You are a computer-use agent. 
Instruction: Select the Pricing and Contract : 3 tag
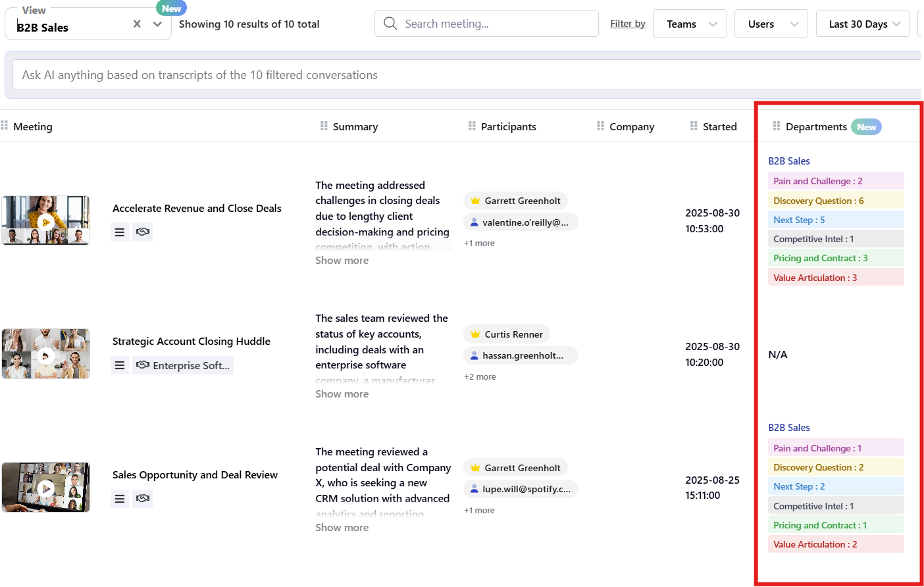pyautogui.click(x=820, y=259)
